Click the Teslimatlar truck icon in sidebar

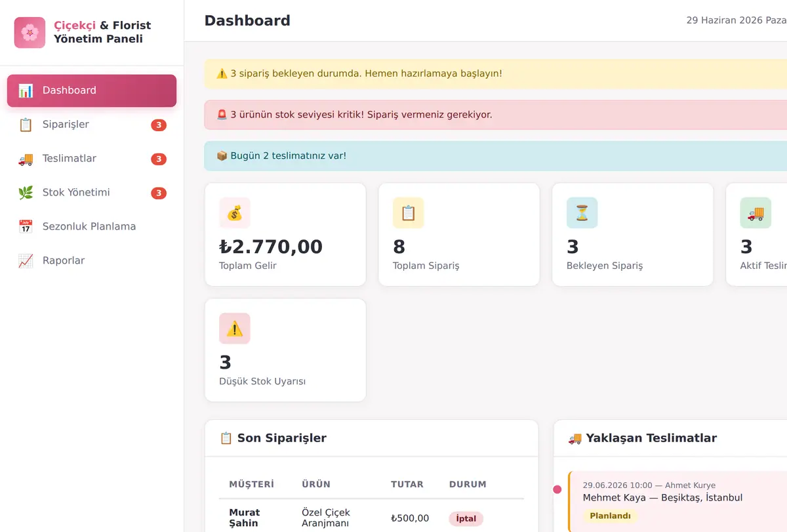click(x=26, y=159)
